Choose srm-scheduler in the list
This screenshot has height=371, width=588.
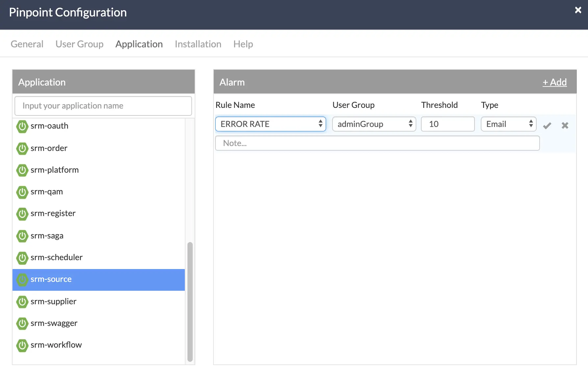pos(99,258)
